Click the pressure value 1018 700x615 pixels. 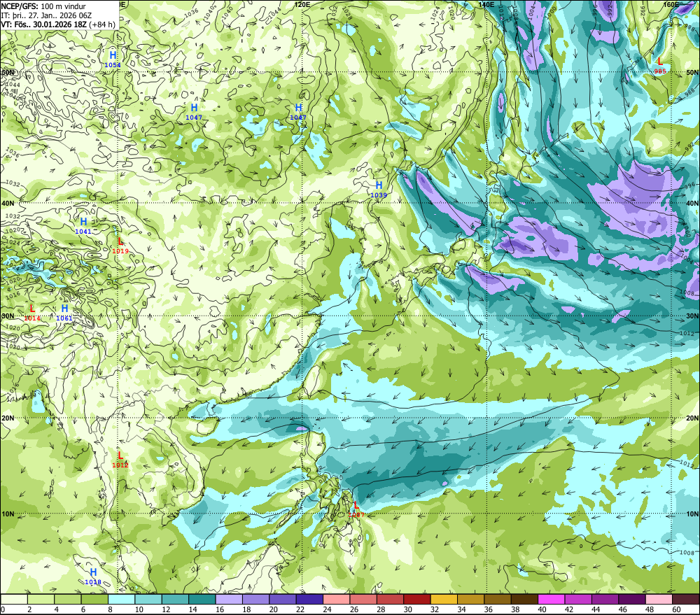coord(93,582)
